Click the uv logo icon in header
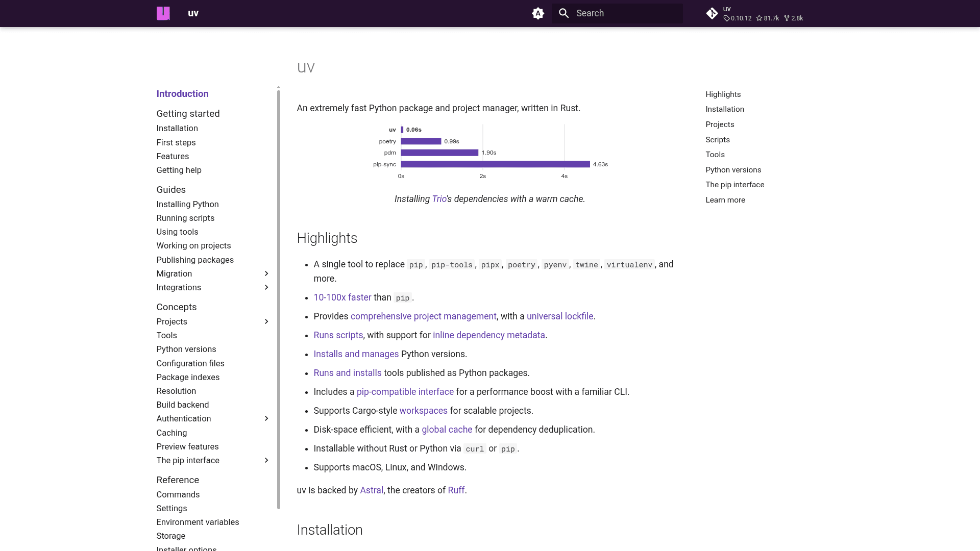 (163, 13)
